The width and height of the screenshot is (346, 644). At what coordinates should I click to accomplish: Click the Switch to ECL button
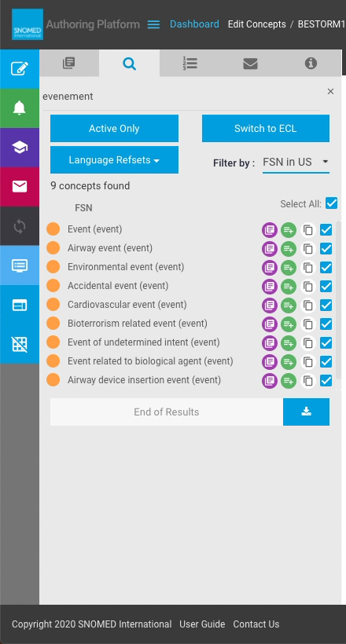tap(265, 129)
